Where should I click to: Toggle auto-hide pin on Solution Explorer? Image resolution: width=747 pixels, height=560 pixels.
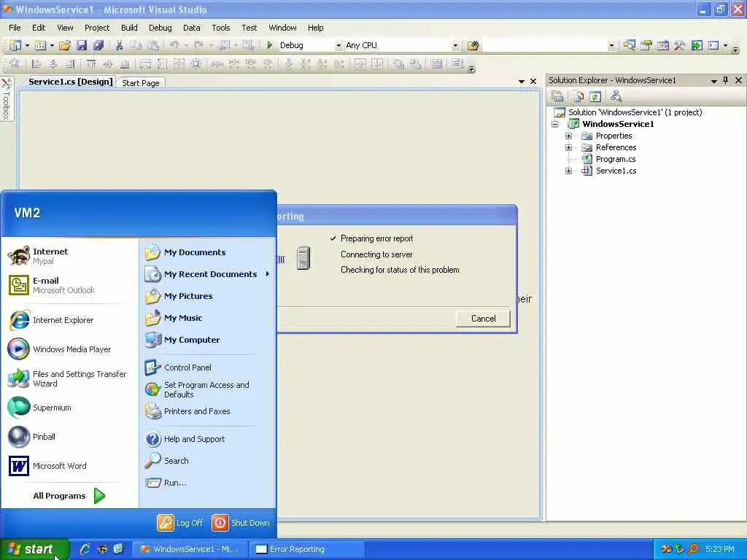725,80
